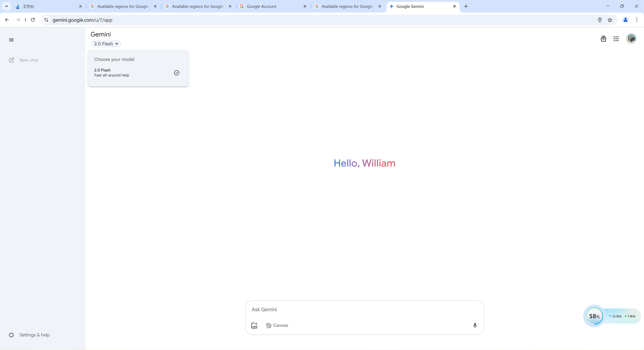
Task: Click the Hello, William greeting
Action: coord(364,163)
